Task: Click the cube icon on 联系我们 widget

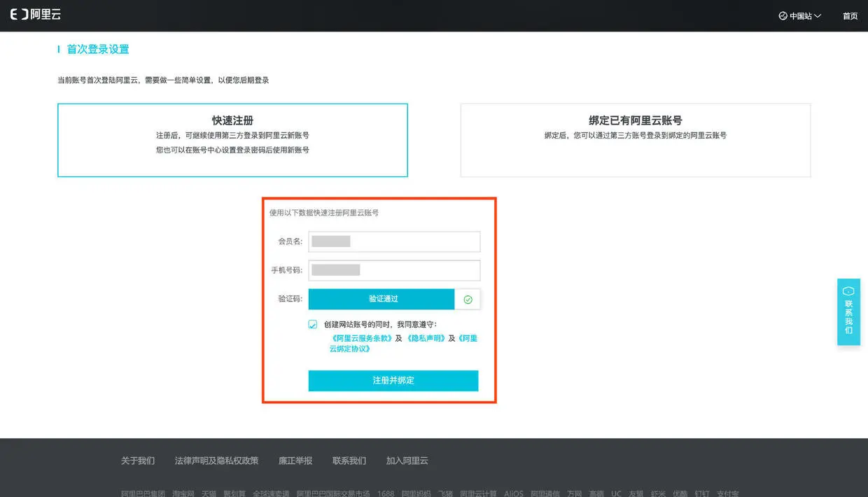Action: (x=848, y=290)
